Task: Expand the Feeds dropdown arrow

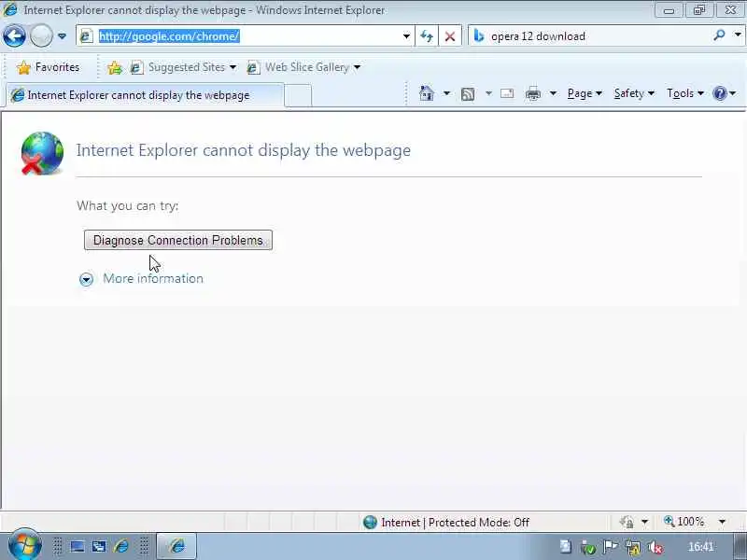Action: (x=488, y=93)
